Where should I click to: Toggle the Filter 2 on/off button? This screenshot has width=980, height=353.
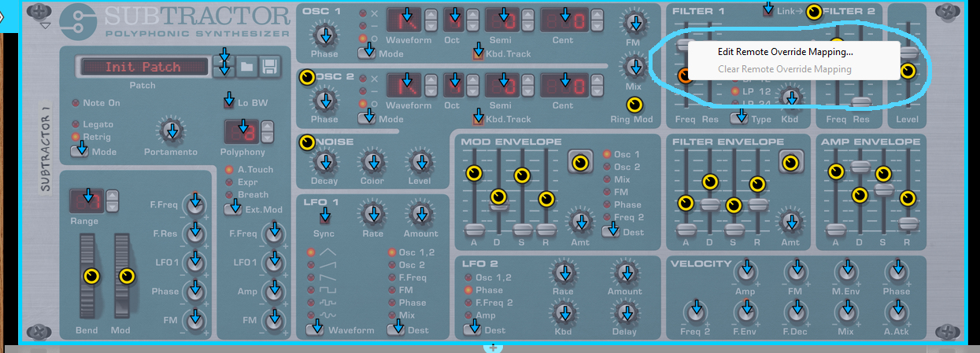pos(814,11)
